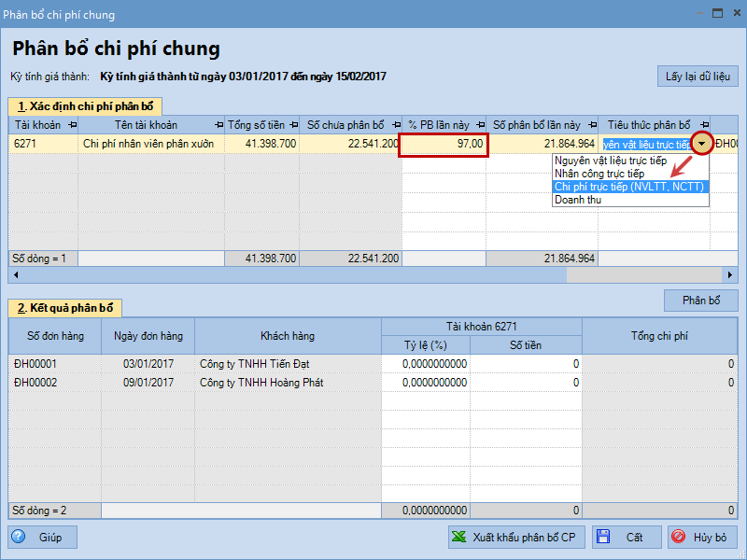
Task: Pin the Tên tài khoản column
Action: tap(218, 125)
